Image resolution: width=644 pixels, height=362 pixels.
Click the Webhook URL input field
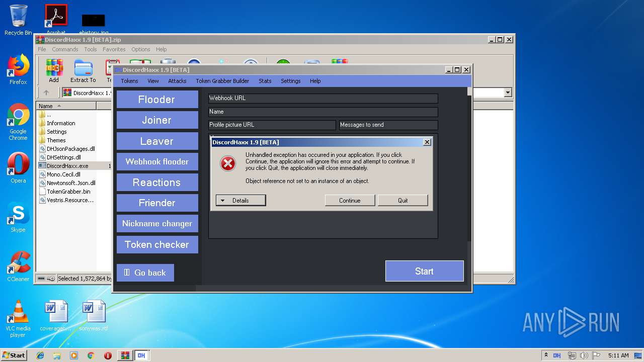point(323,99)
